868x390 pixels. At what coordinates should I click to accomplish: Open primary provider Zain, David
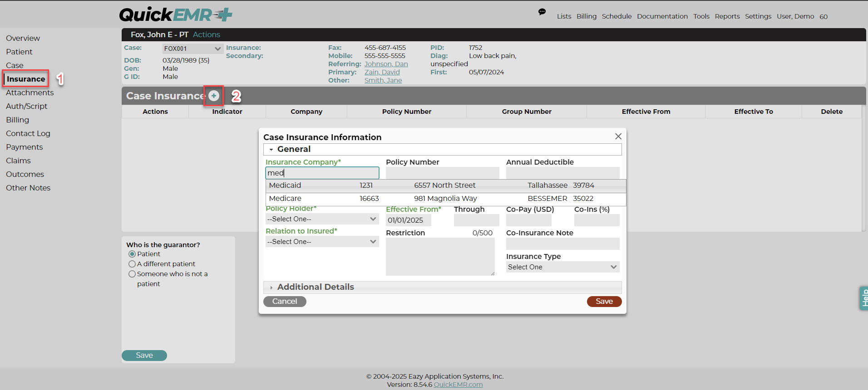pos(382,72)
